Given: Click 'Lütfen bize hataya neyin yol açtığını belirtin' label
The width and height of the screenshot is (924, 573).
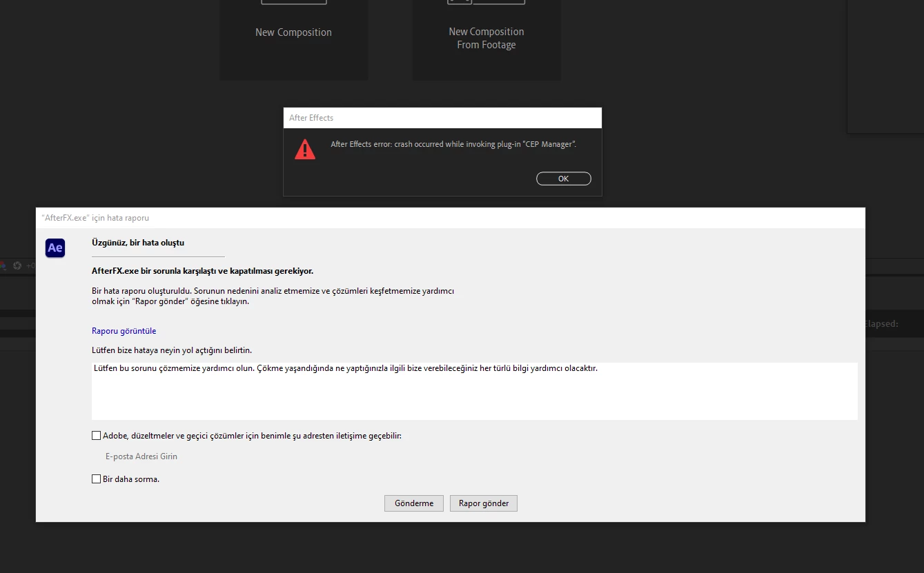Looking at the screenshot, I should click(x=172, y=350).
